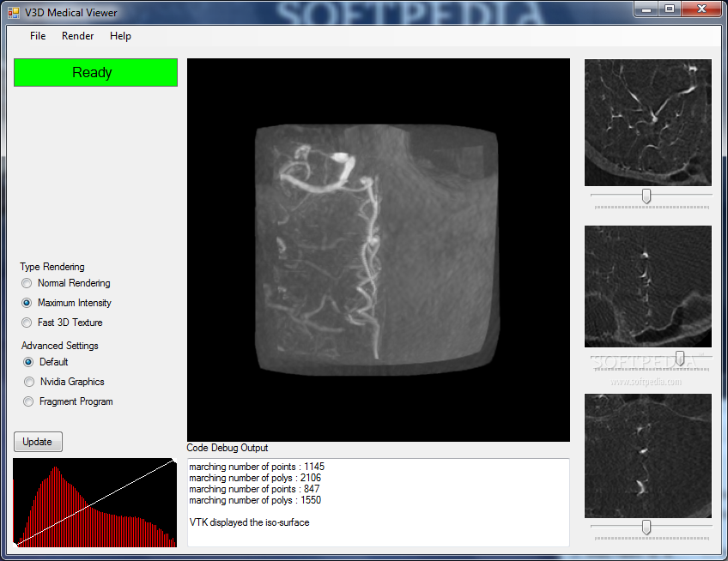Click the V3D Medical Viewer title bar icon

14,13
